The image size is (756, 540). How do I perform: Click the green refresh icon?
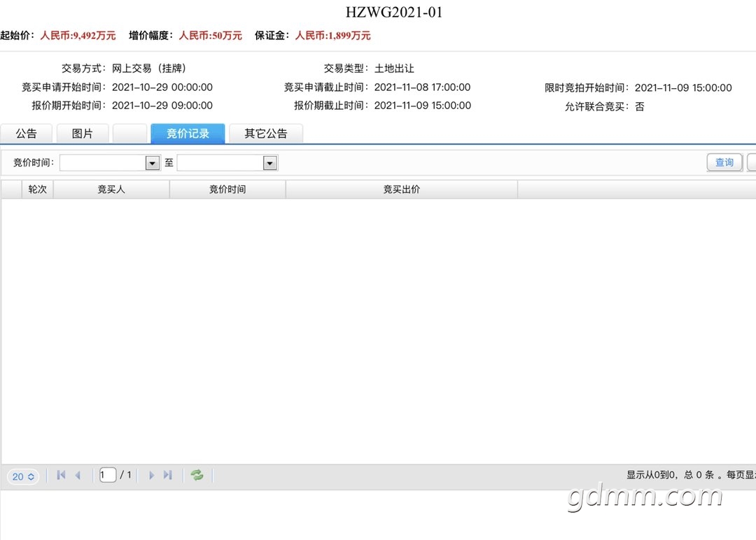click(197, 476)
